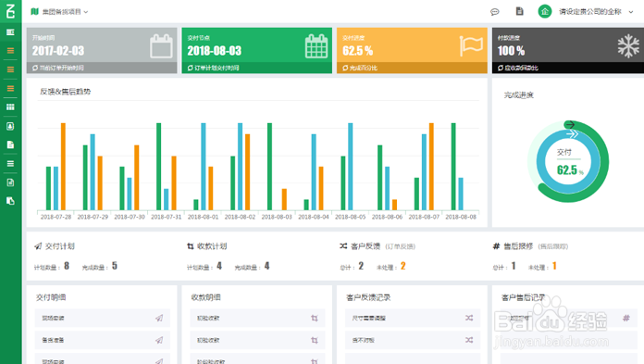Open the document icon in top bar
644x364 pixels.
520,11
